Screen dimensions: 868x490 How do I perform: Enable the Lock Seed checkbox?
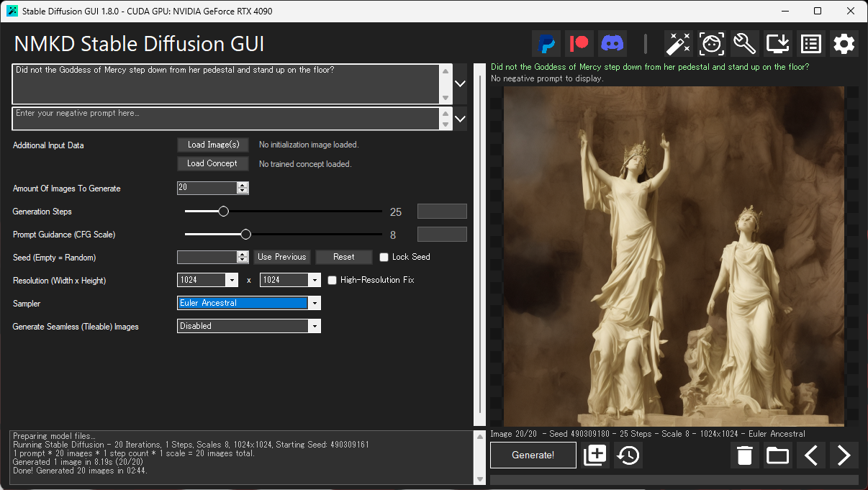pyautogui.click(x=384, y=257)
